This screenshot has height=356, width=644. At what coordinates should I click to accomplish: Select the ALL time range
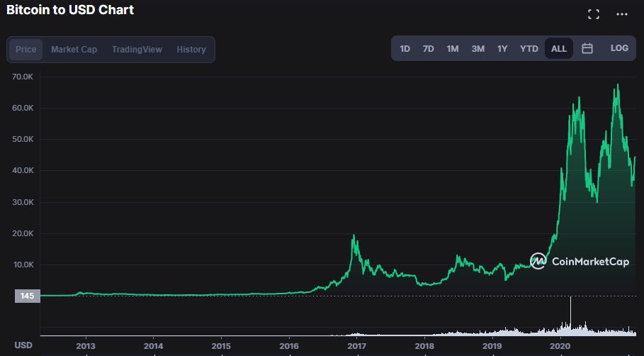(559, 48)
